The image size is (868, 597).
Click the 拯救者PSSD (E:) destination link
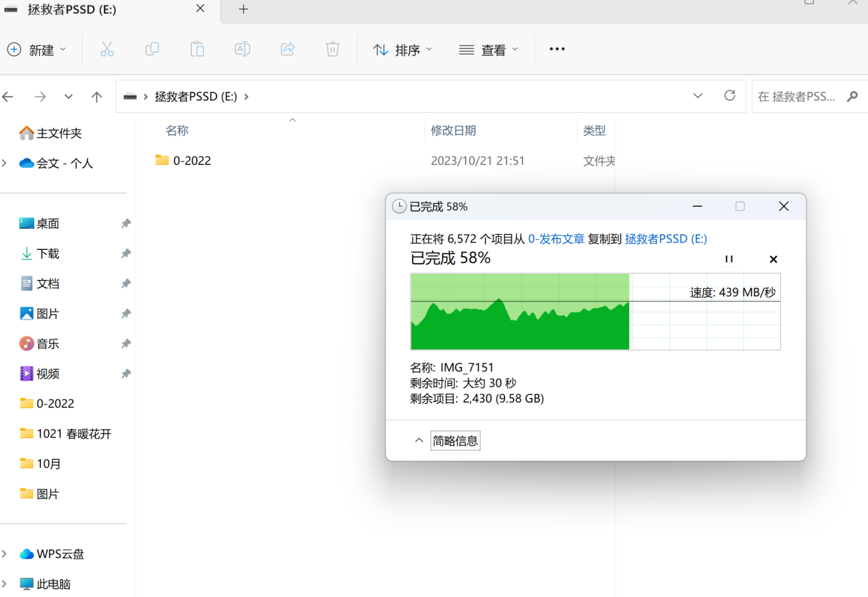[x=666, y=239]
